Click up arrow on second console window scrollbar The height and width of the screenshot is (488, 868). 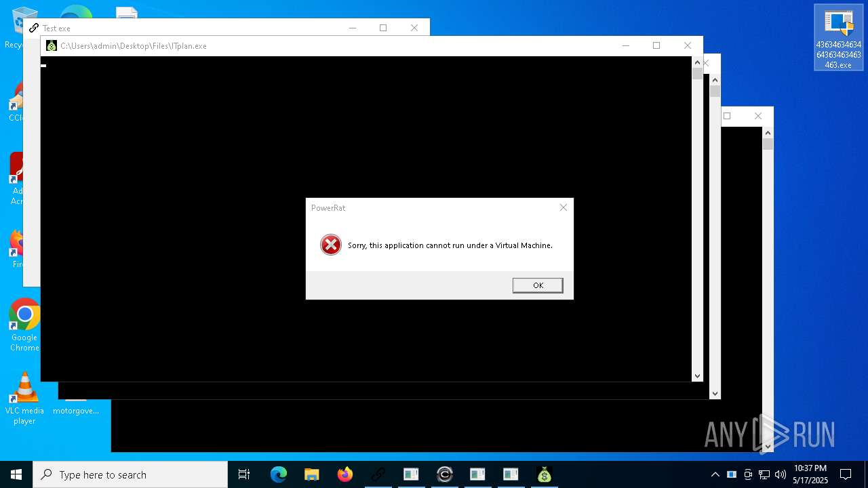pos(715,80)
